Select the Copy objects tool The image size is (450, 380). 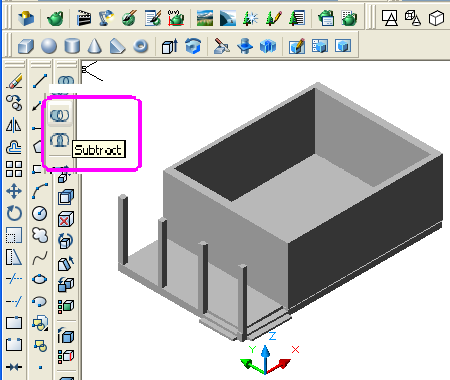[14, 103]
